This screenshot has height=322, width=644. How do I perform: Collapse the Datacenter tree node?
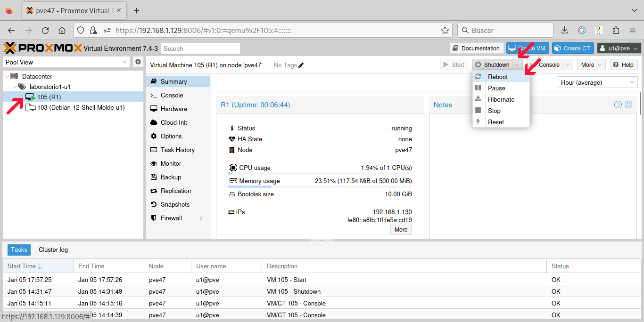pos(7,76)
